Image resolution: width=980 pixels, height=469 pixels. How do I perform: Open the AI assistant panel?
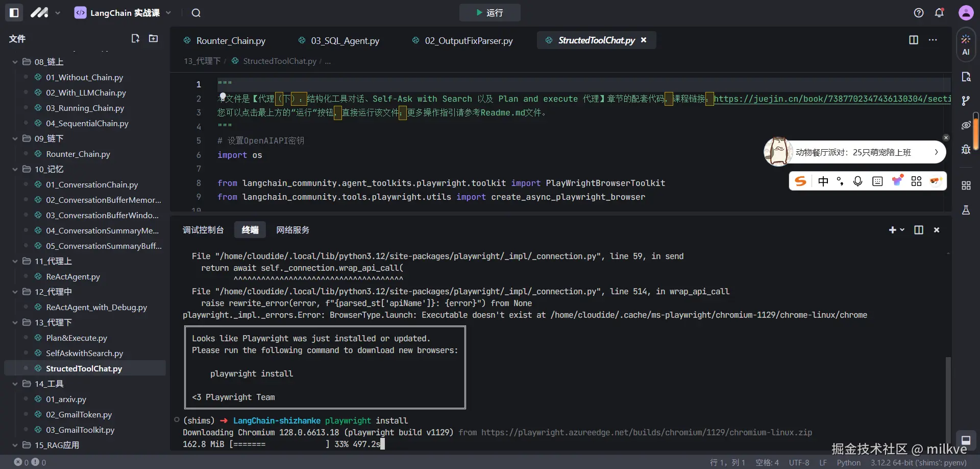966,45
